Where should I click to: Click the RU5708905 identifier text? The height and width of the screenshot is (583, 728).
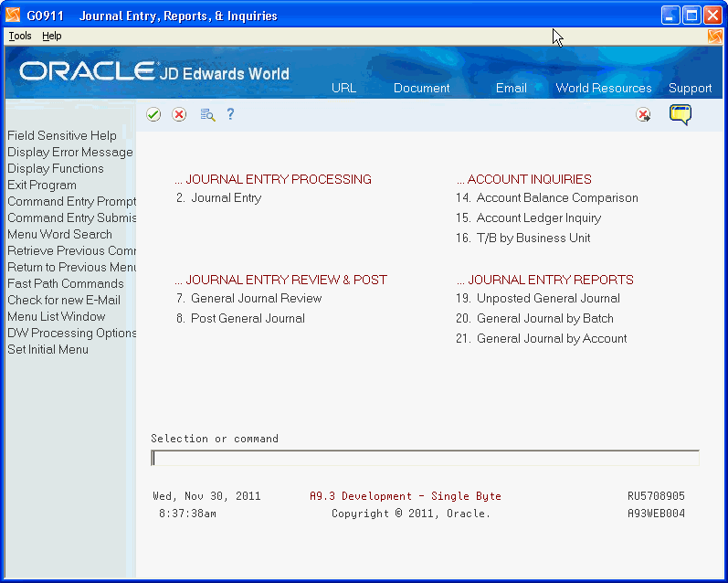pyautogui.click(x=656, y=496)
